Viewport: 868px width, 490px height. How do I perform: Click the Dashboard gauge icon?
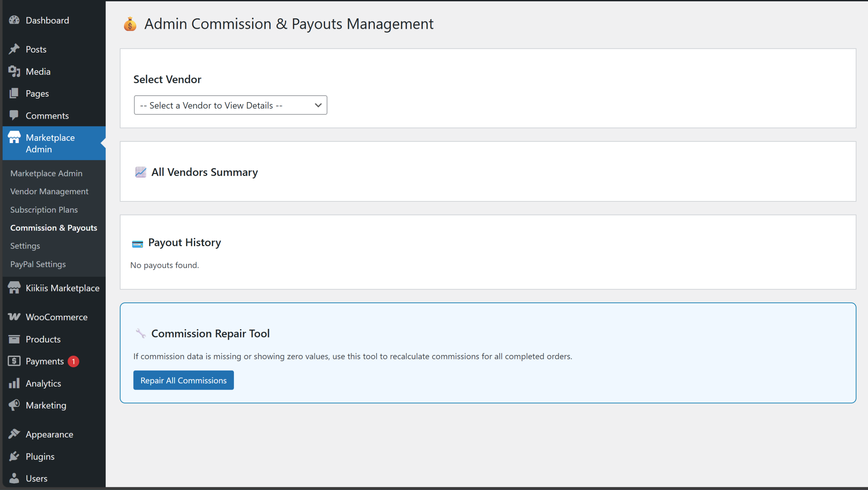14,20
